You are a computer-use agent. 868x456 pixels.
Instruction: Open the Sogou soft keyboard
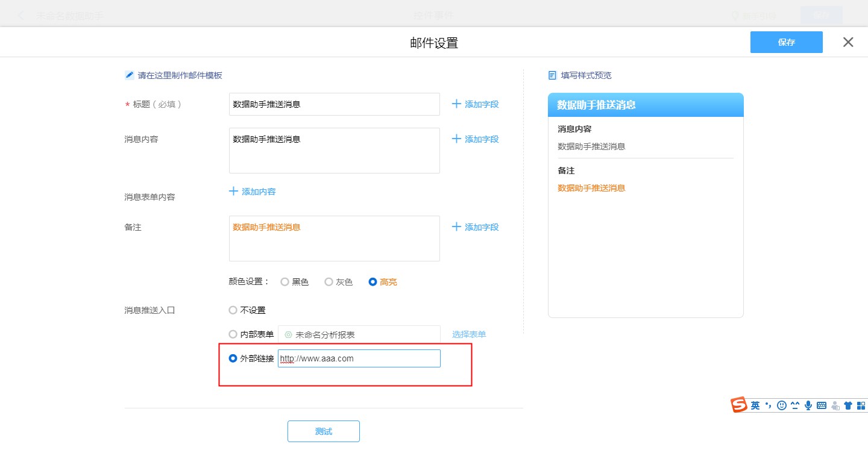tap(821, 405)
